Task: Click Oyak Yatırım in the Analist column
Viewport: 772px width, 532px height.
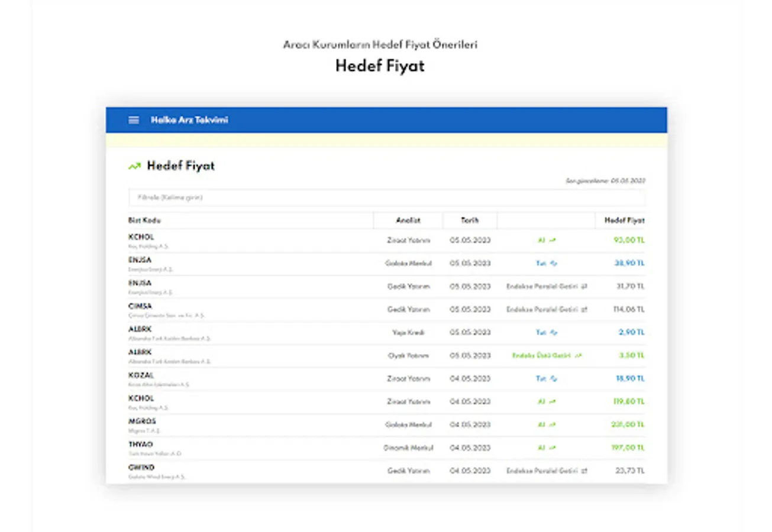Action: 408,356
